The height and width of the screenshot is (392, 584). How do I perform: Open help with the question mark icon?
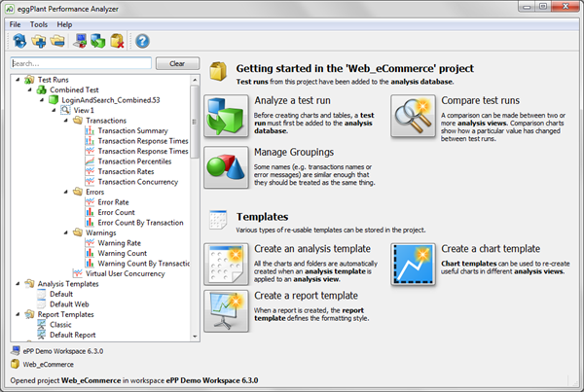(x=142, y=41)
